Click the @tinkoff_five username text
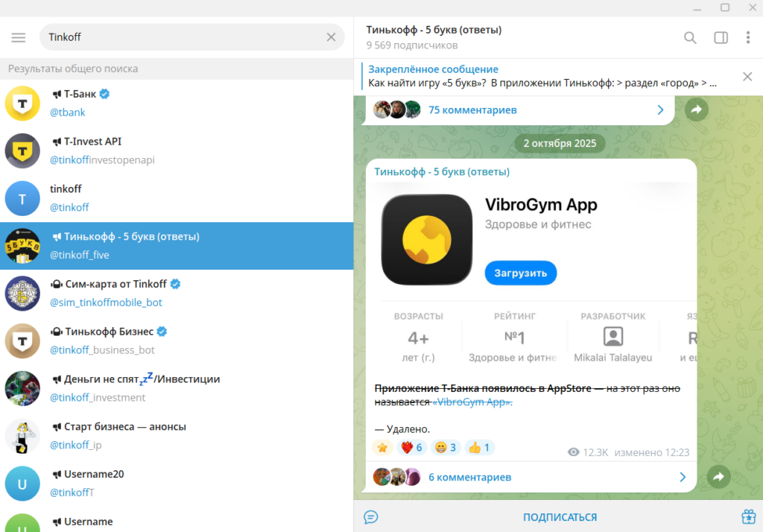The height and width of the screenshot is (532, 763). pos(79,255)
